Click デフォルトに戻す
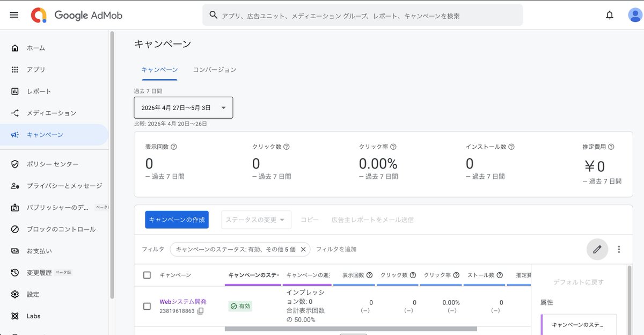The image size is (644, 335). (579, 282)
